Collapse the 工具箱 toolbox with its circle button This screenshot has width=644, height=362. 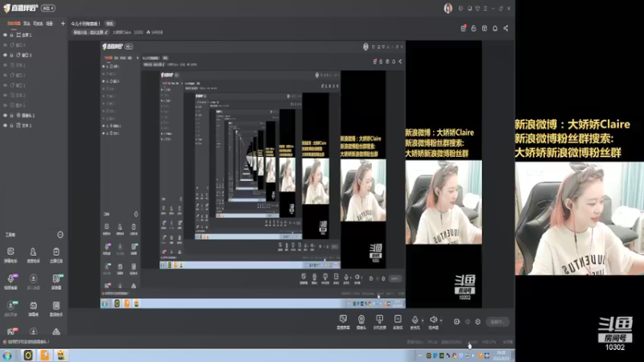pos(60,235)
